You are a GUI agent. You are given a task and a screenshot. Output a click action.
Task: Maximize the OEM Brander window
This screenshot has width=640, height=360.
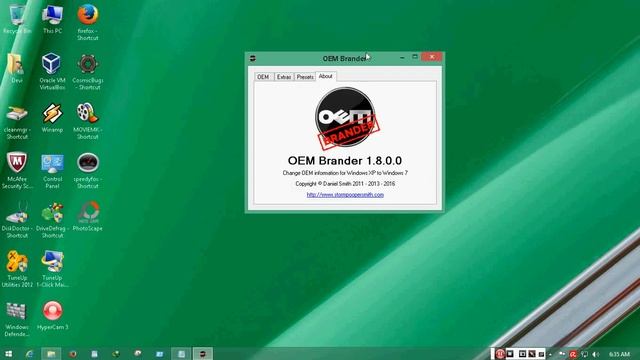click(x=415, y=57)
